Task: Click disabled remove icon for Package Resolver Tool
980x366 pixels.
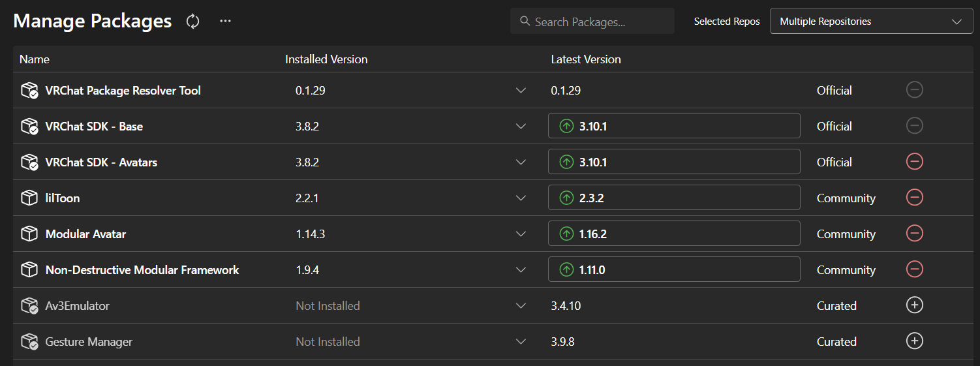Action: click(915, 89)
